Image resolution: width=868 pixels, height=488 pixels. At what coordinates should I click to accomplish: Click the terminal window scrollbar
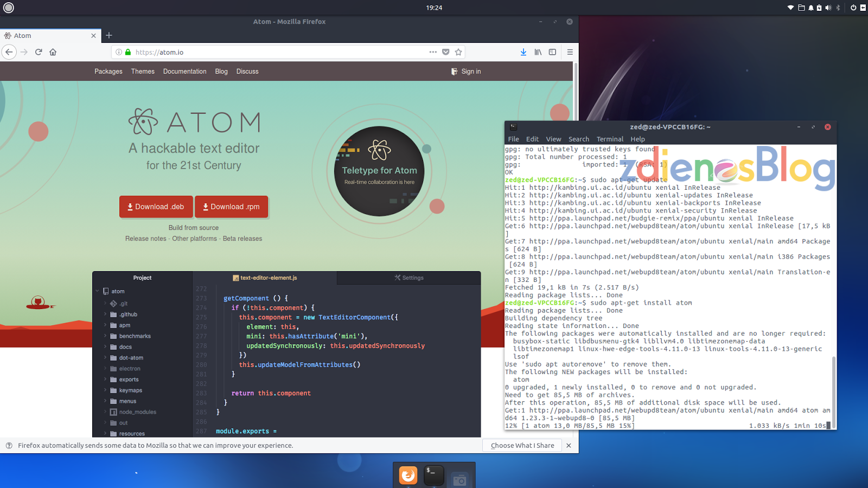click(834, 391)
